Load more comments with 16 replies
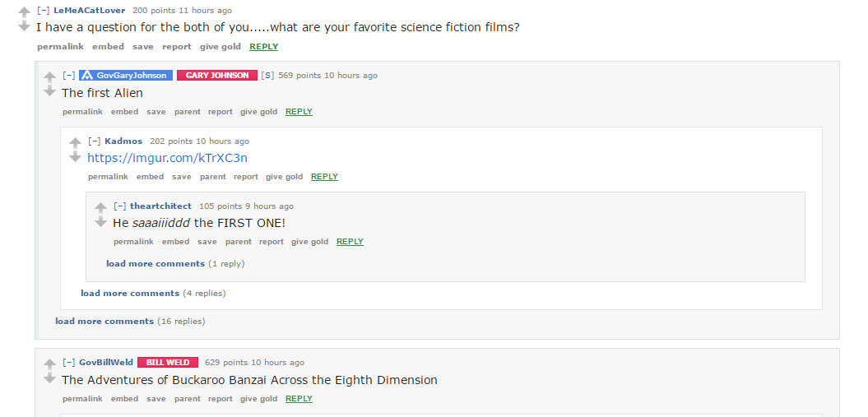Viewport: 868px width, 417px height. (x=104, y=322)
